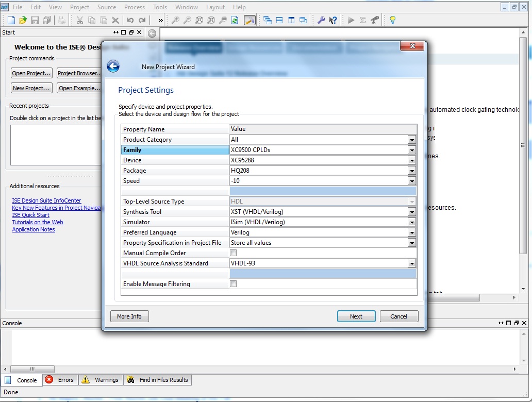Open the ISE Quick Start link
The image size is (532, 402).
(31, 215)
